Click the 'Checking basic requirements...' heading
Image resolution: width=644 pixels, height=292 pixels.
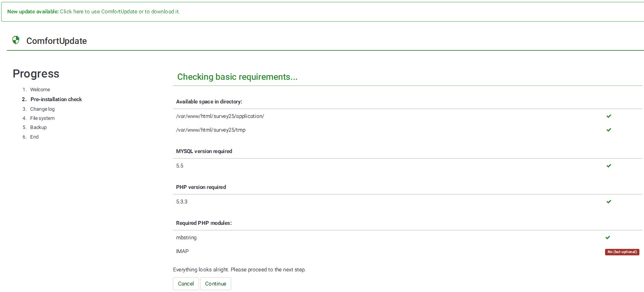[x=237, y=77]
